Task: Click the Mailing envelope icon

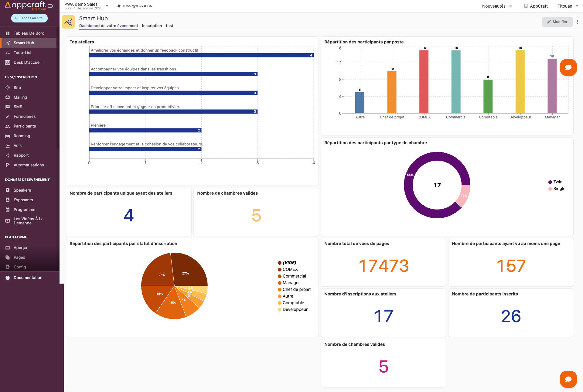Action: tap(8, 97)
